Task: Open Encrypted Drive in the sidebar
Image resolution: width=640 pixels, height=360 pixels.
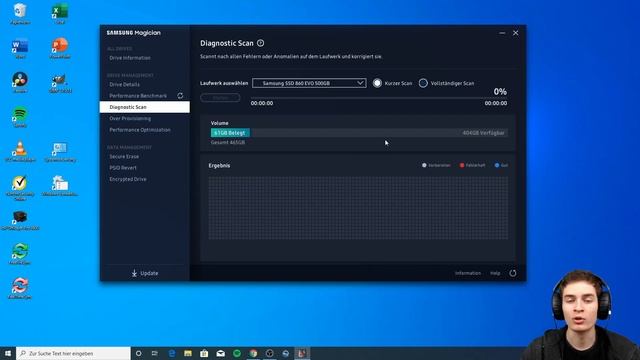Action: click(128, 179)
